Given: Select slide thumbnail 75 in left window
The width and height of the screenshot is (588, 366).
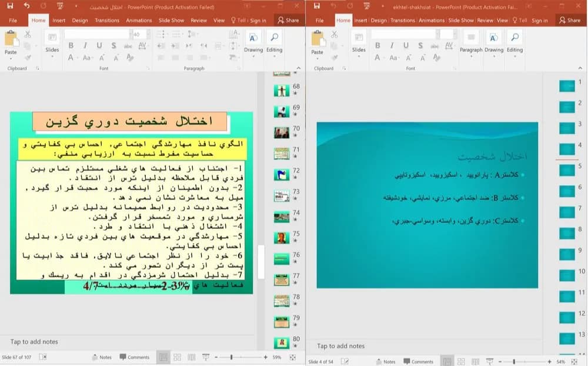Looking at the screenshot, I should [281, 238].
